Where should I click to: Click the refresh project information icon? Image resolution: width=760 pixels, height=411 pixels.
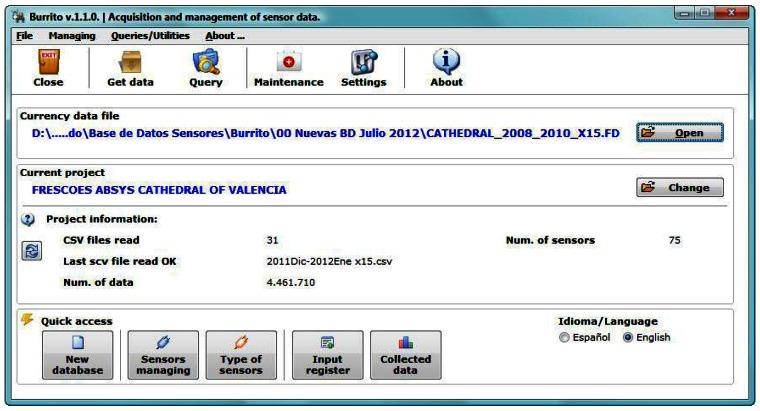pyautogui.click(x=31, y=252)
